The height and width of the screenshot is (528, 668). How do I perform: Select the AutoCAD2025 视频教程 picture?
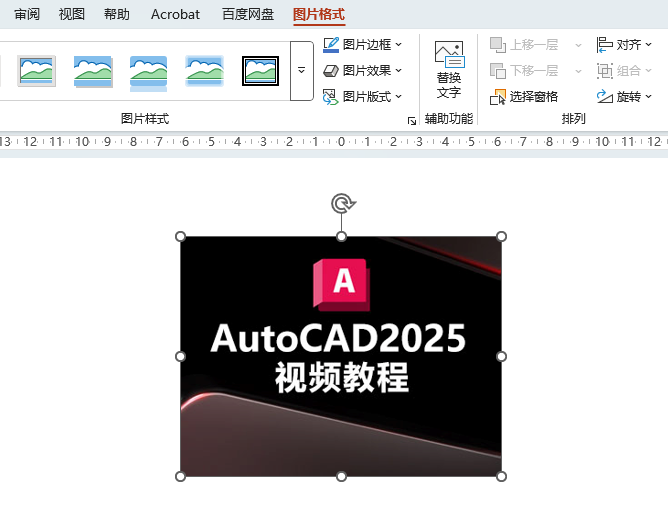pos(341,356)
